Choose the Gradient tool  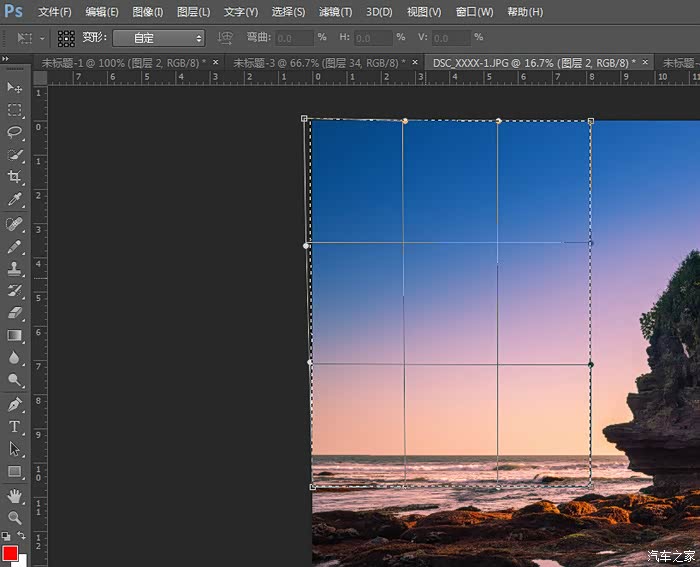coord(15,336)
